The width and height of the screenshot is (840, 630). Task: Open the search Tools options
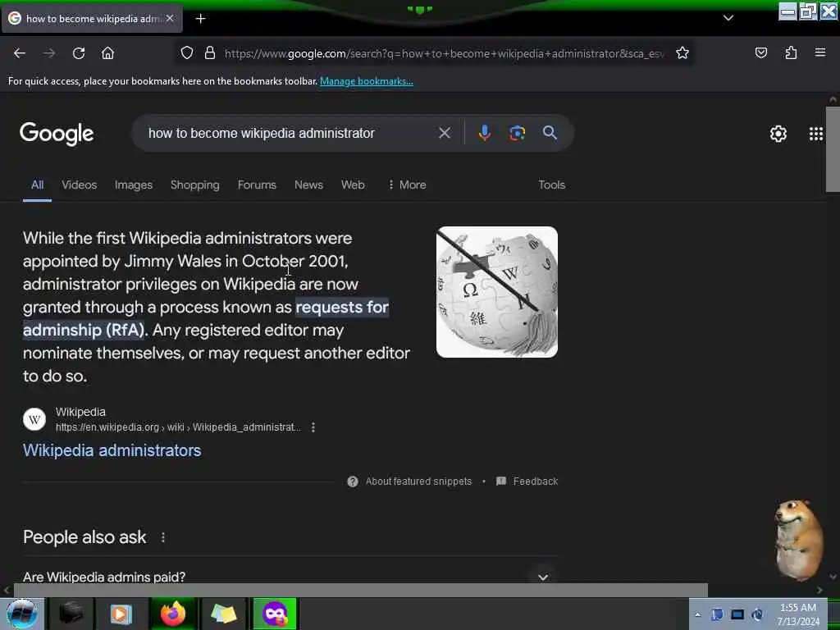(x=552, y=185)
